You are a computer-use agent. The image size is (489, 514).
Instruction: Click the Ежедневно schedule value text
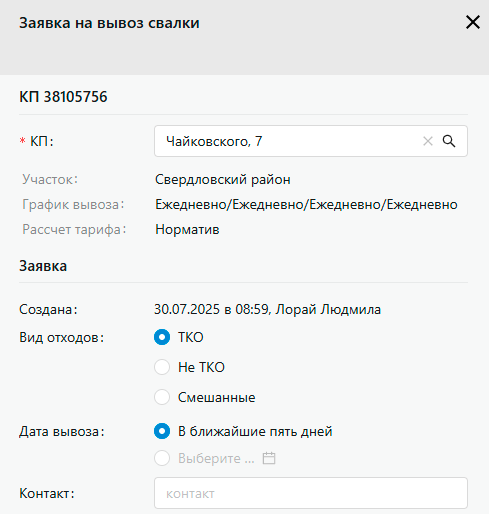(x=306, y=204)
